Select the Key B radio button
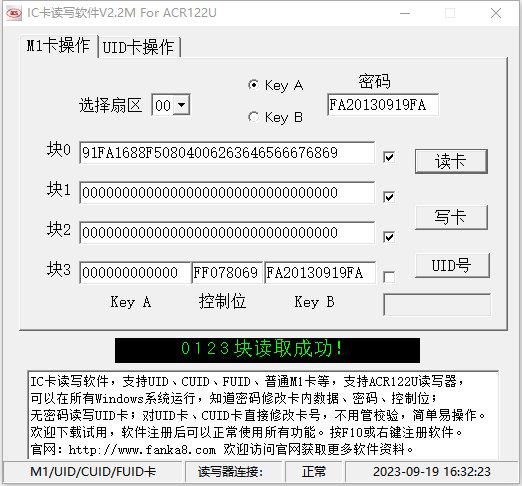Screen dimensions: 522x486 tap(254, 117)
